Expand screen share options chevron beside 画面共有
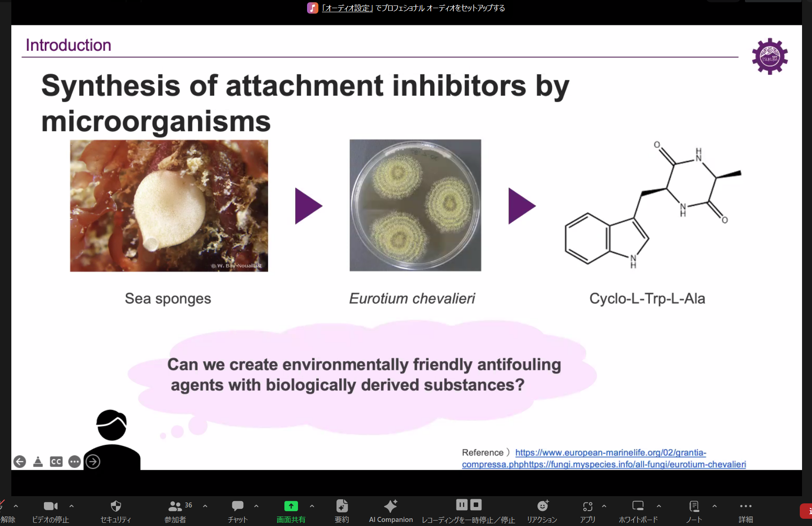 point(312,506)
